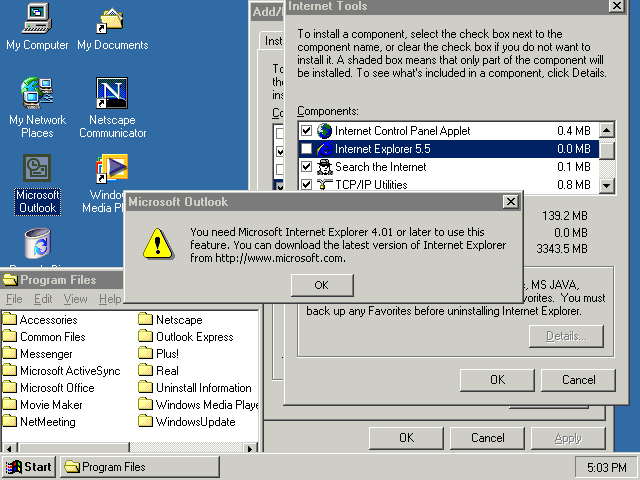Select the WindowsUpdate folder icon
The image size is (640, 480).
[x=145, y=421]
